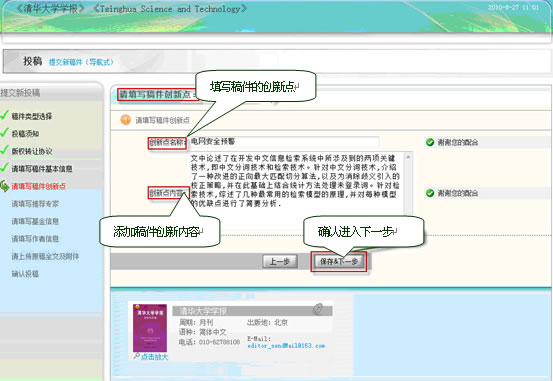Click the green validation check beside the content field
The width and height of the screenshot is (553, 381).
click(430, 193)
